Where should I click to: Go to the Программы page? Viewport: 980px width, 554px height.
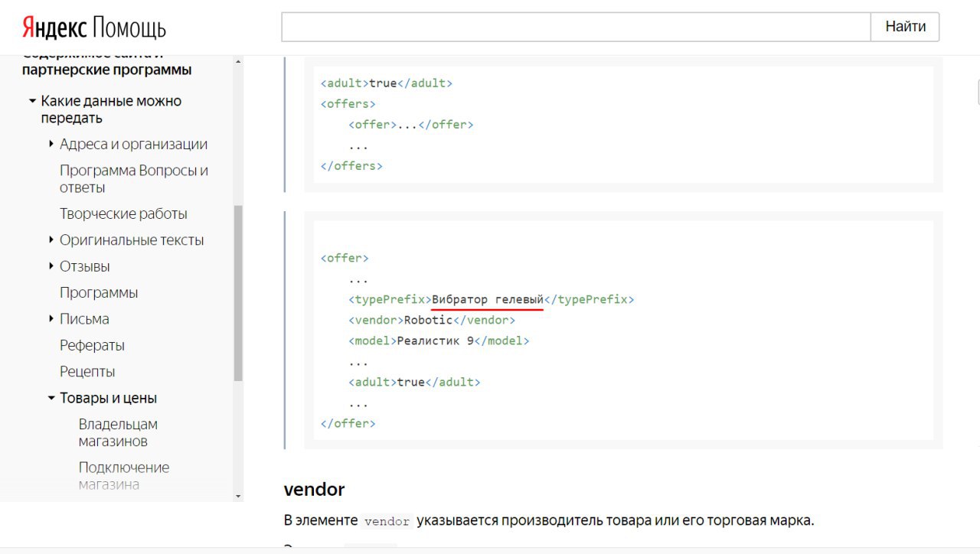click(x=99, y=293)
